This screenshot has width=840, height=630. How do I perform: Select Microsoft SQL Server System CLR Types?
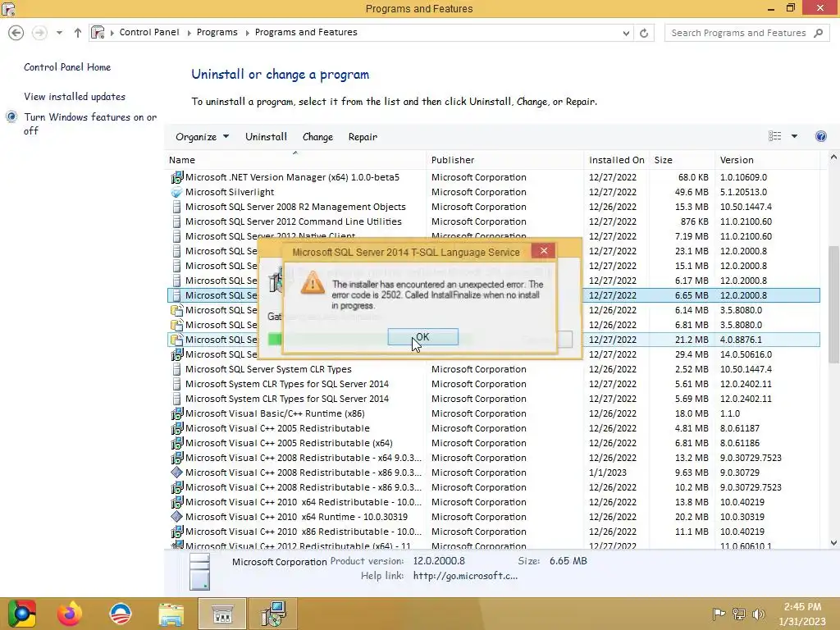493,369
